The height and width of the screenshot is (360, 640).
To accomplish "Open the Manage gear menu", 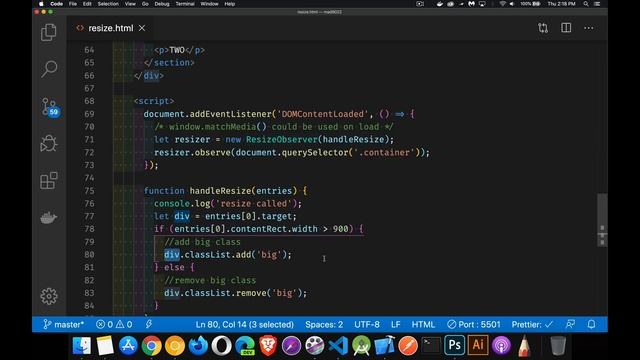I will click(x=49, y=296).
